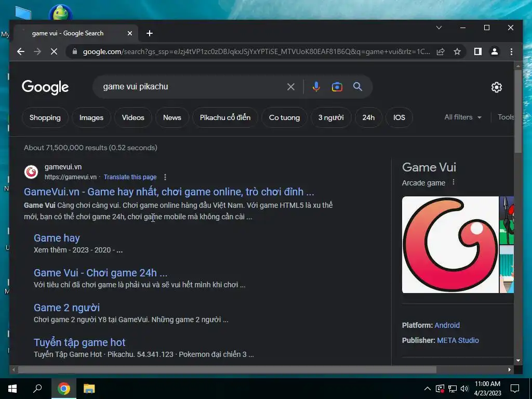Open the tab search chevron
The image size is (532, 399).
point(439,28)
